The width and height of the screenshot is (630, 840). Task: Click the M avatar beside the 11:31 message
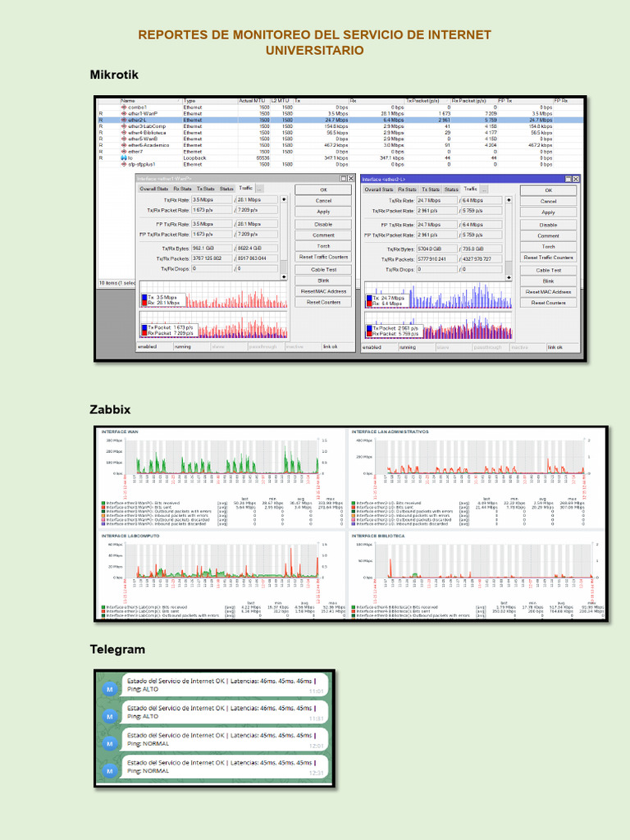(110, 716)
